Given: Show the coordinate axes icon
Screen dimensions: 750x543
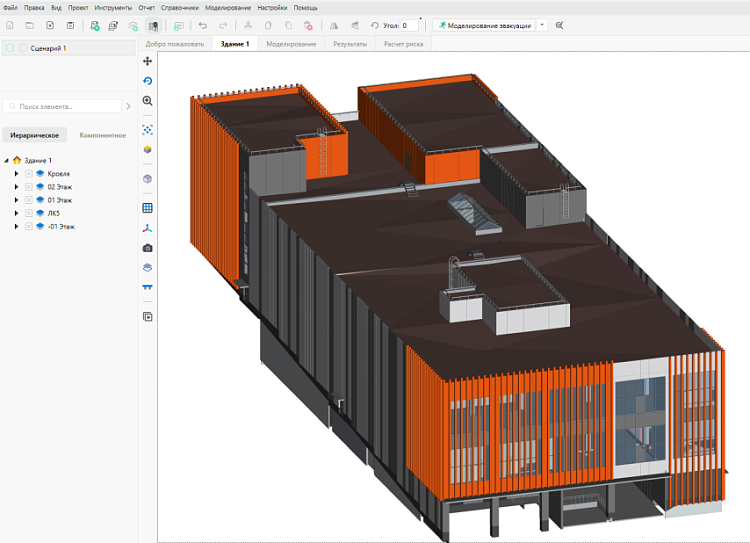Looking at the screenshot, I should click(147, 228).
